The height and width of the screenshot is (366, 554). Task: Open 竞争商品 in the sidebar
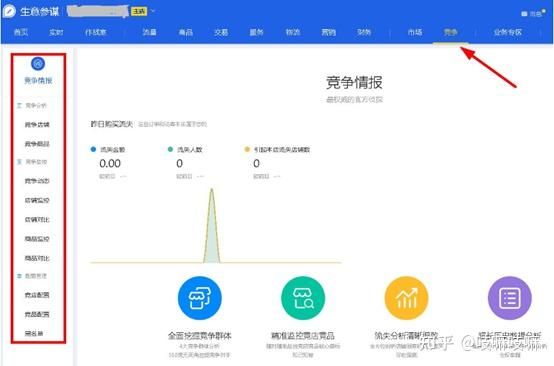[x=37, y=144]
